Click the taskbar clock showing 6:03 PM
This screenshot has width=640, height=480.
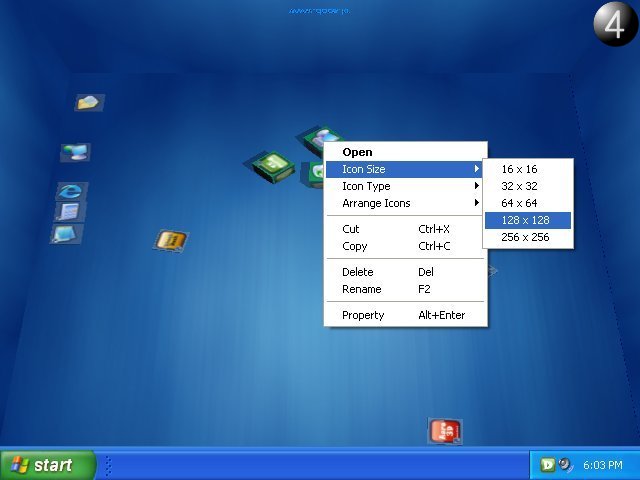(602, 465)
